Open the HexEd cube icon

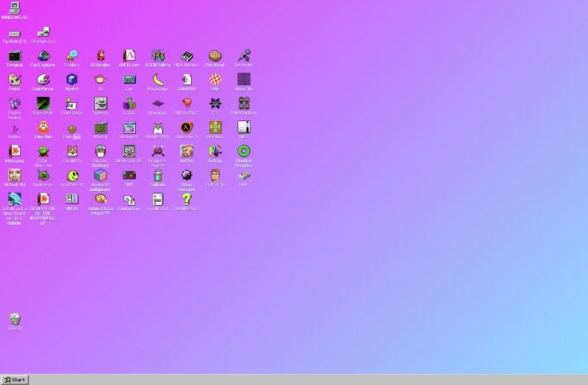[x=71, y=79]
